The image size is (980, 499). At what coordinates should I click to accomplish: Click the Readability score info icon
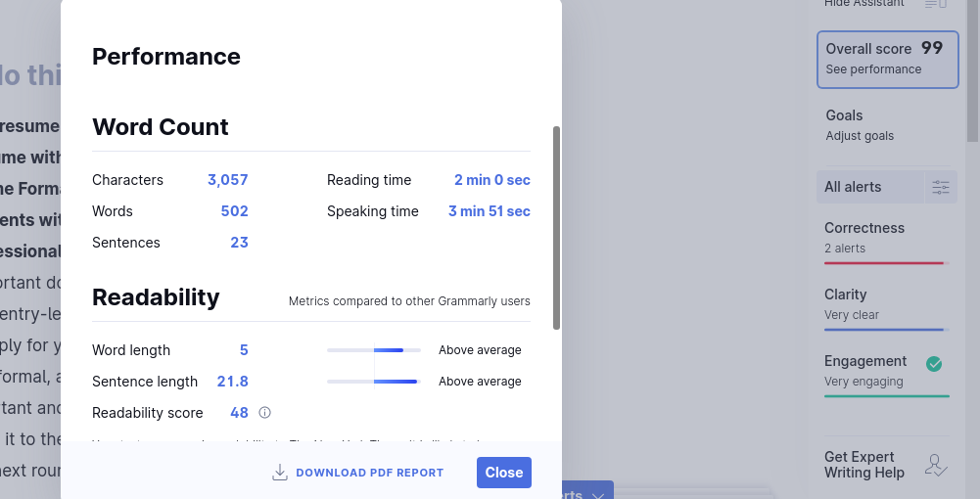click(264, 413)
